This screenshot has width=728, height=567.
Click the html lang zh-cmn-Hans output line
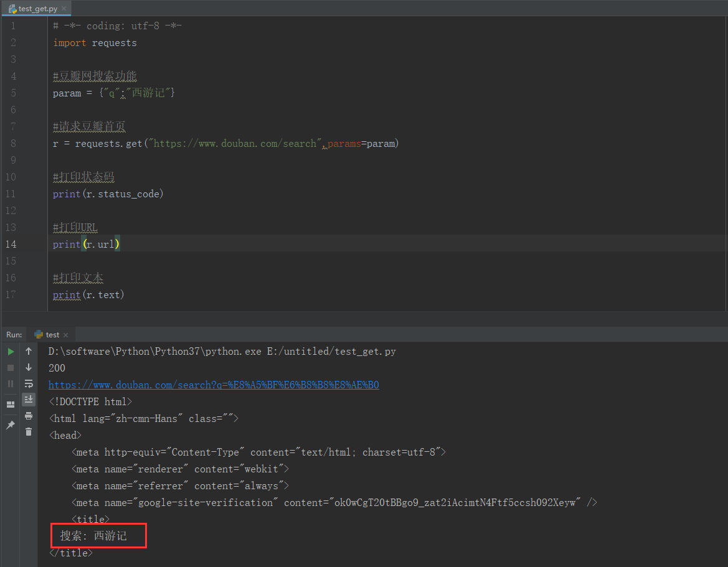point(143,418)
